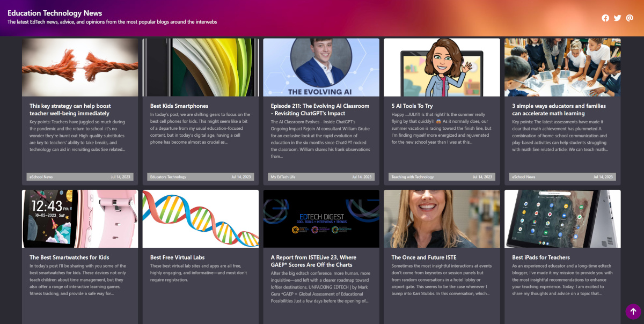Click the Jul 14, 2023 date on Best Kids Smartphones card
The width and height of the screenshot is (644, 324).
point(241,176)
